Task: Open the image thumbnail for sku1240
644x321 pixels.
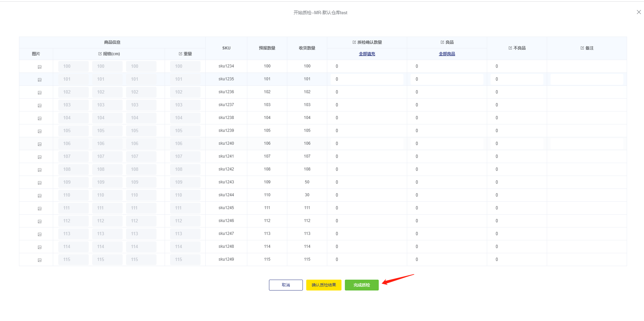Action: [40, 144]
